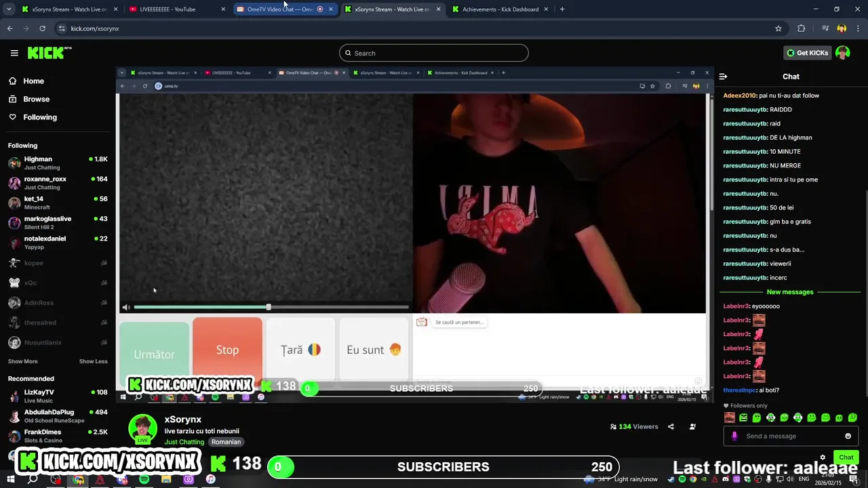Click the share stream icon
Image resolution: width=868 pixels, height=488 pixels.
(x=671, y=426)
